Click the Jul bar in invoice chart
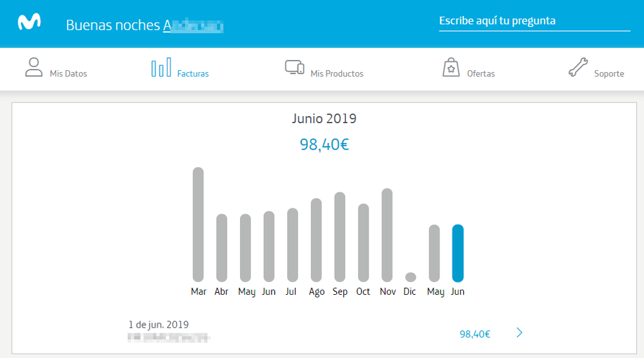This screenshot has height=358, width=644. [292, 245]
